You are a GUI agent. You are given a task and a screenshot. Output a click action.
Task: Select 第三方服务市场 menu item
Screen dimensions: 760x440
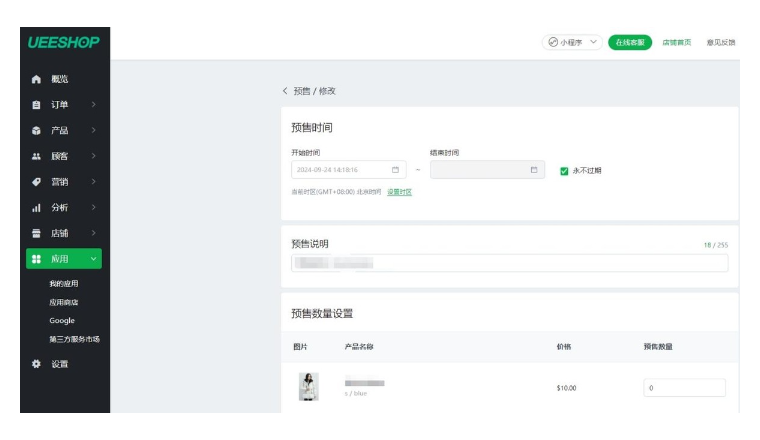pyautogui.click(x=74, y=339)
